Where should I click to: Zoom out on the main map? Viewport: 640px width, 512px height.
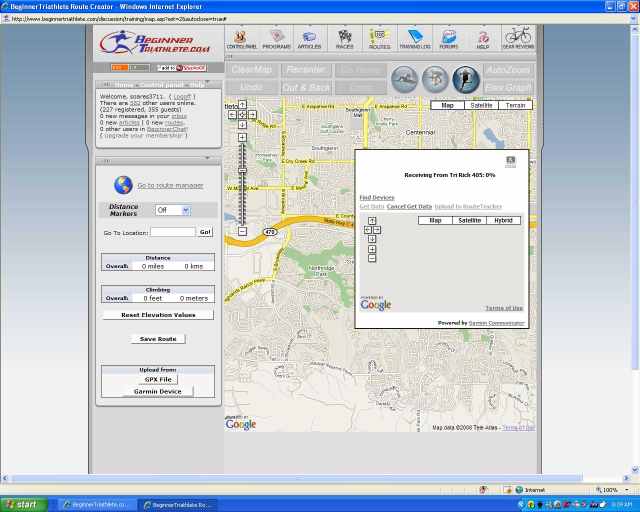(x=242, y=232)
